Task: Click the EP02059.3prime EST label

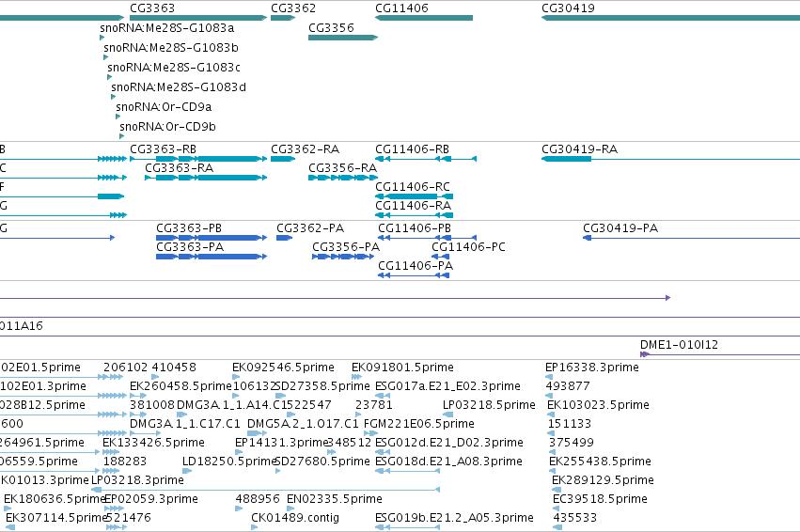Action: tap(151, 499)
